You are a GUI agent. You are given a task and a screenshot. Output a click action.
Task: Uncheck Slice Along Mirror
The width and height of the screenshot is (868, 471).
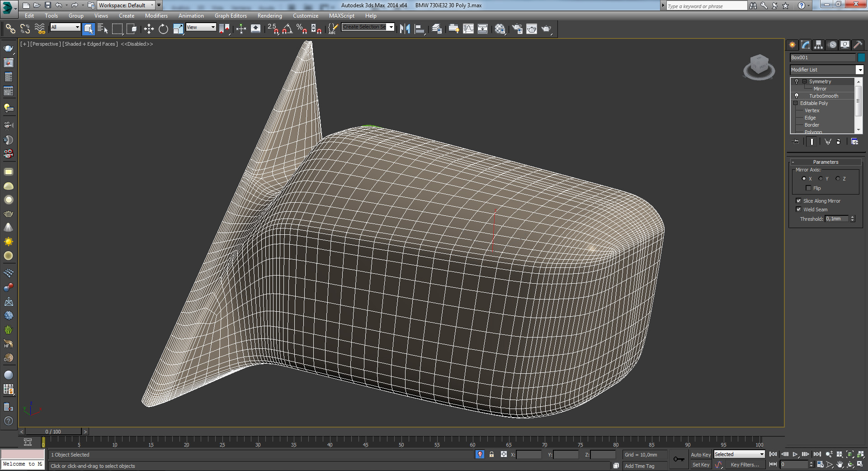[798, 201]
